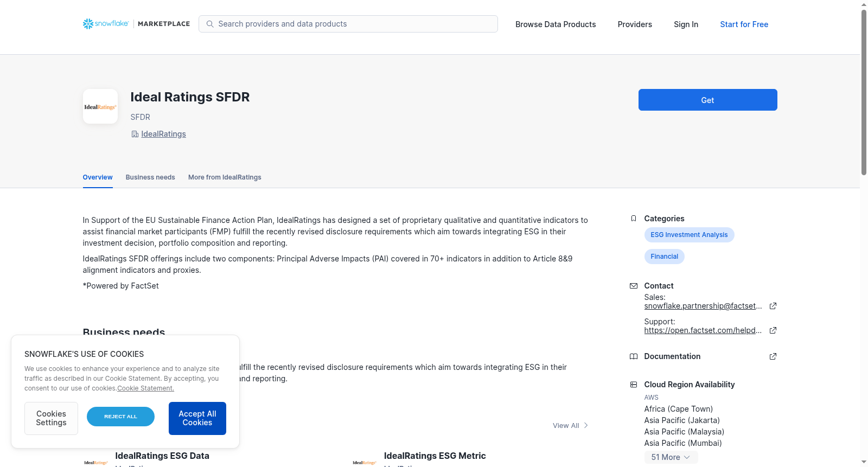Click the Ideal Ratings SFDR title
Image resolution: width=868 pixels, height=467 pixels.
click(x=190, y=97)
